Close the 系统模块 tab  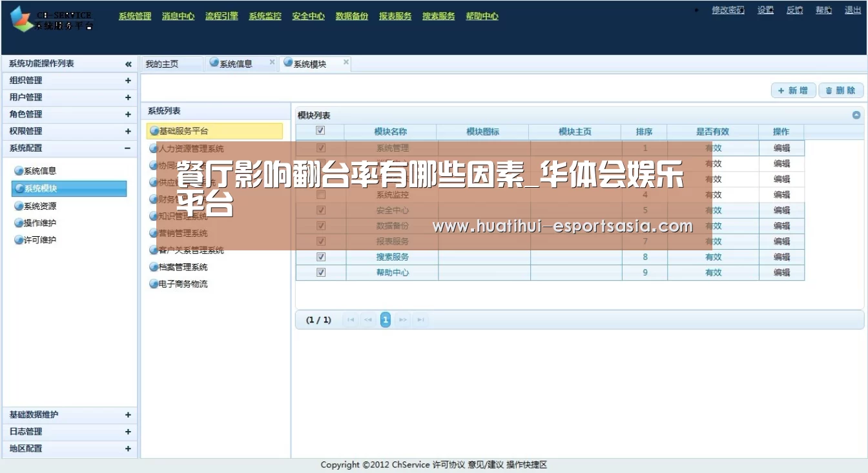coord(346,63)
